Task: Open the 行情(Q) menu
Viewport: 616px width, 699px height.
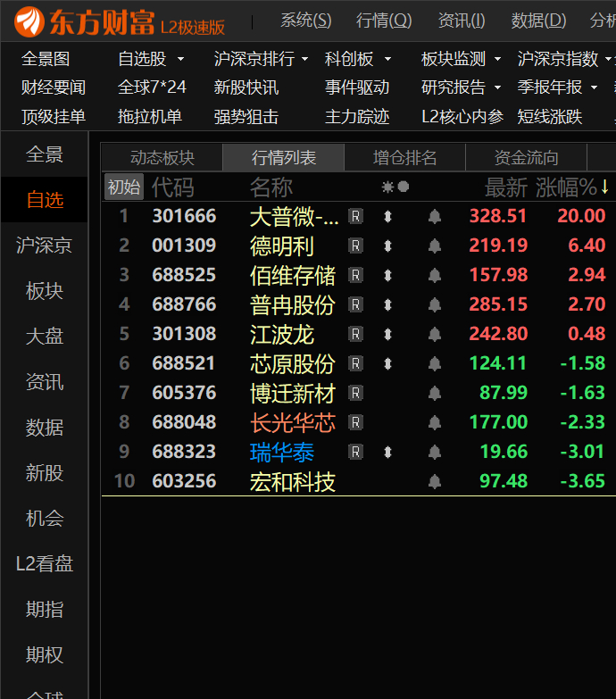Action: click(x=384, y=21)
